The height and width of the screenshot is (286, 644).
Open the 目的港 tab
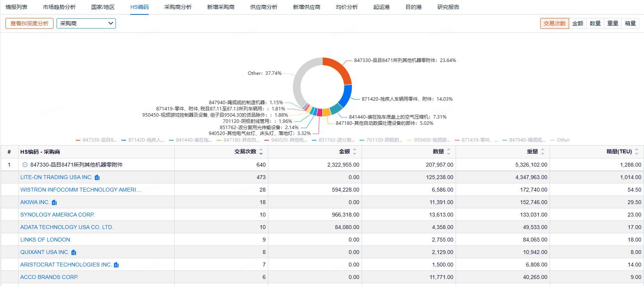tap(413, 7)
